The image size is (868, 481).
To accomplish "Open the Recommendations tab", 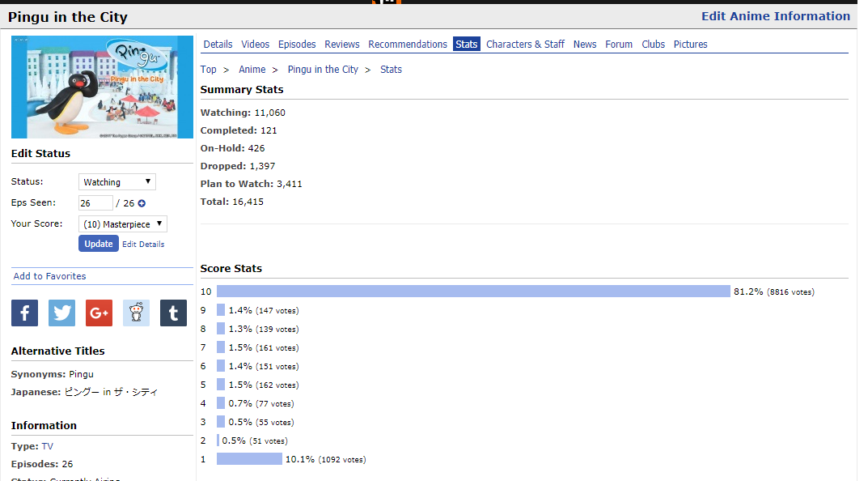I will pos(408,45).
